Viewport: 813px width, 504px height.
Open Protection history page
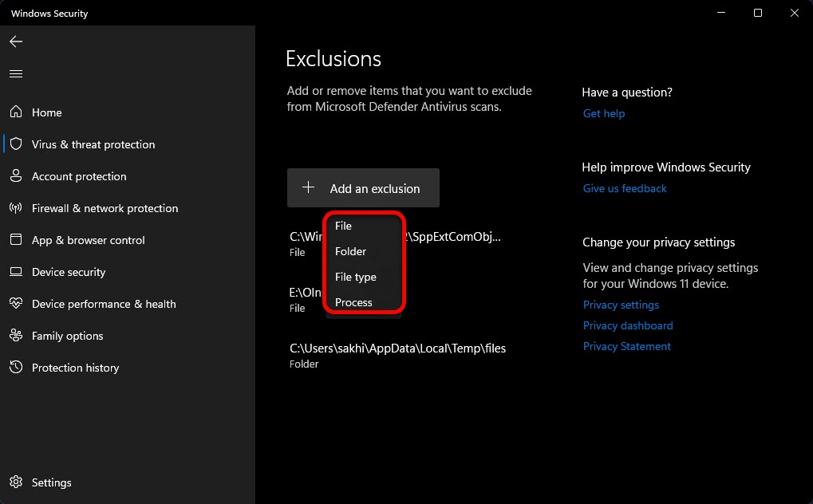[x=128, y=368]
